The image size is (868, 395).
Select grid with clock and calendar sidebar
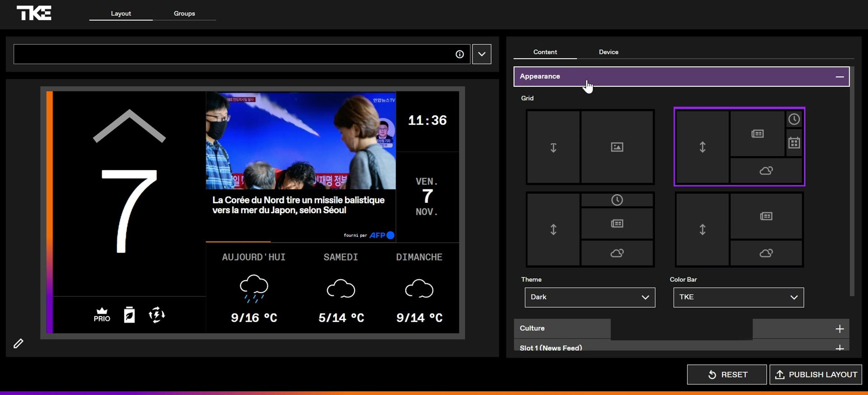point(739,147)
